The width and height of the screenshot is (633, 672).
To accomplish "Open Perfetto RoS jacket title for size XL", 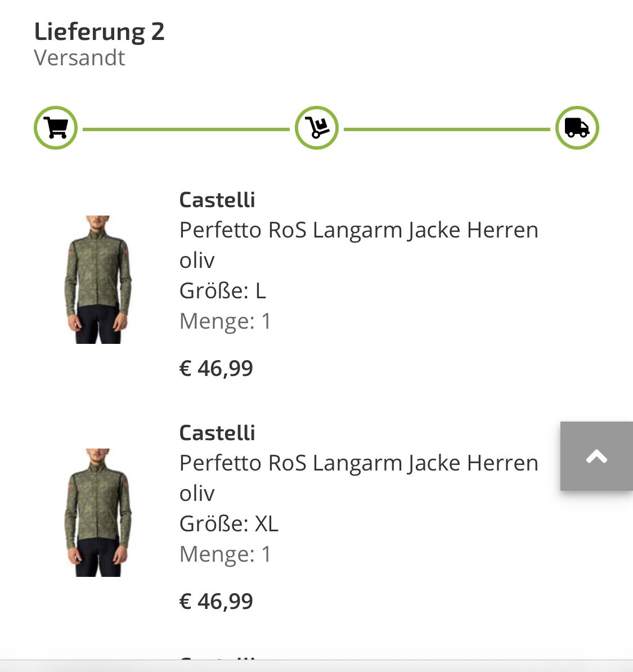I will tap(358, 463).
